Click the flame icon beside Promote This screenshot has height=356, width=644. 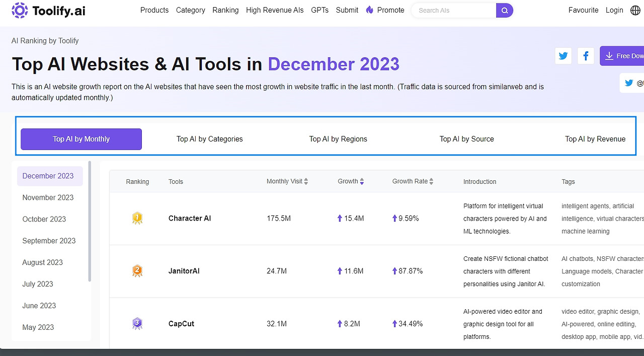[x=370, y=10]
